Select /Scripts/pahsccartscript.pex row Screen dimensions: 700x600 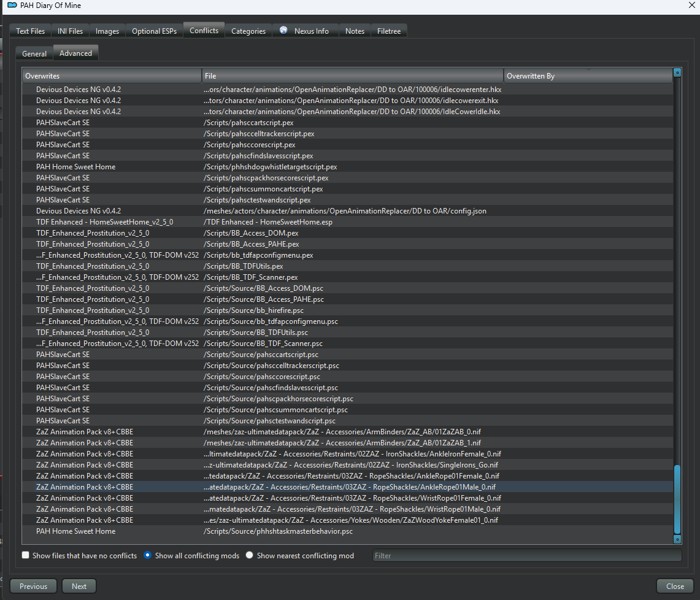[x=348, y=122]
